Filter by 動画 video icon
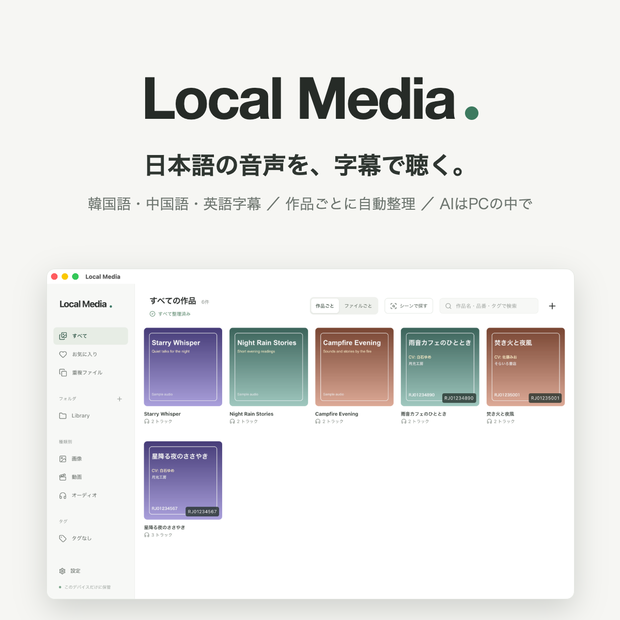 tap(63, 477)
